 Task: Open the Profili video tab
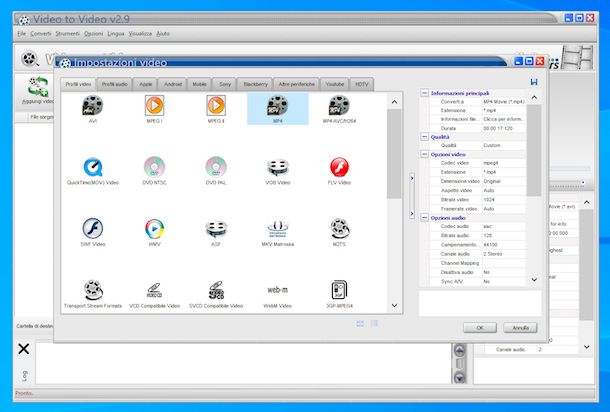[78, 84]
